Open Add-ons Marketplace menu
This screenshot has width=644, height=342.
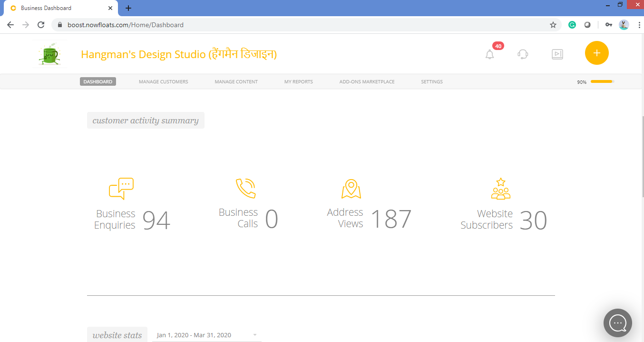click(x=367, y=82)
